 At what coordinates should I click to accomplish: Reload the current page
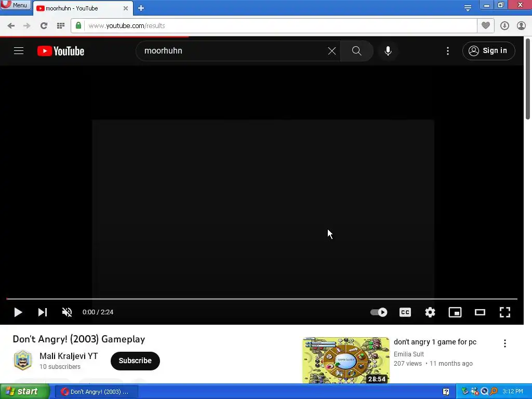click(44, 26)
